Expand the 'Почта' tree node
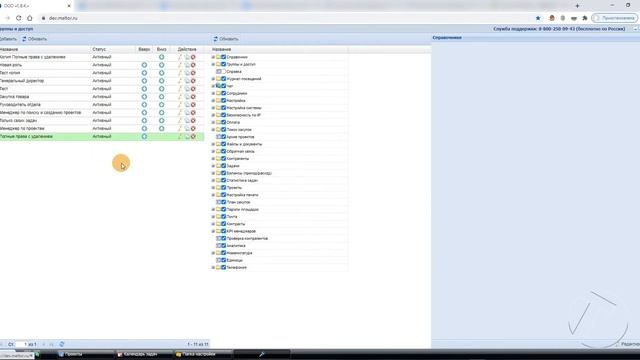Image resolution: width=640 pixels, height=360 pixels. pyautogui.click(x=213, y=217)
